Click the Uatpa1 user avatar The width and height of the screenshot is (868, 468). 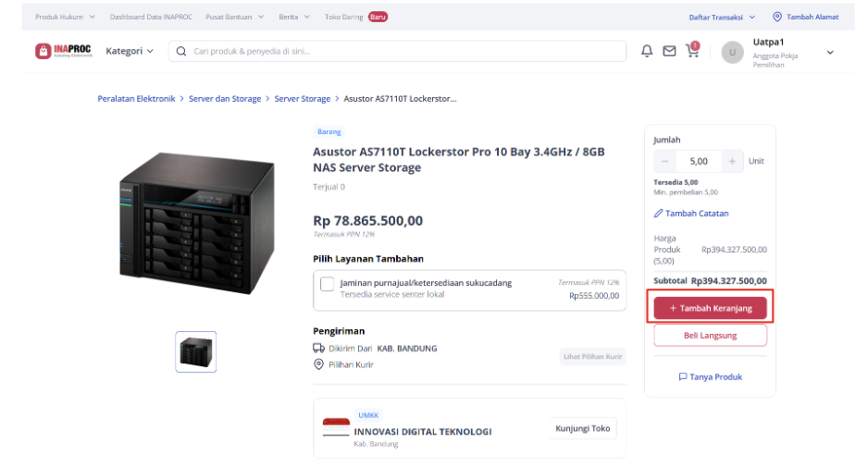pos(732,52)
